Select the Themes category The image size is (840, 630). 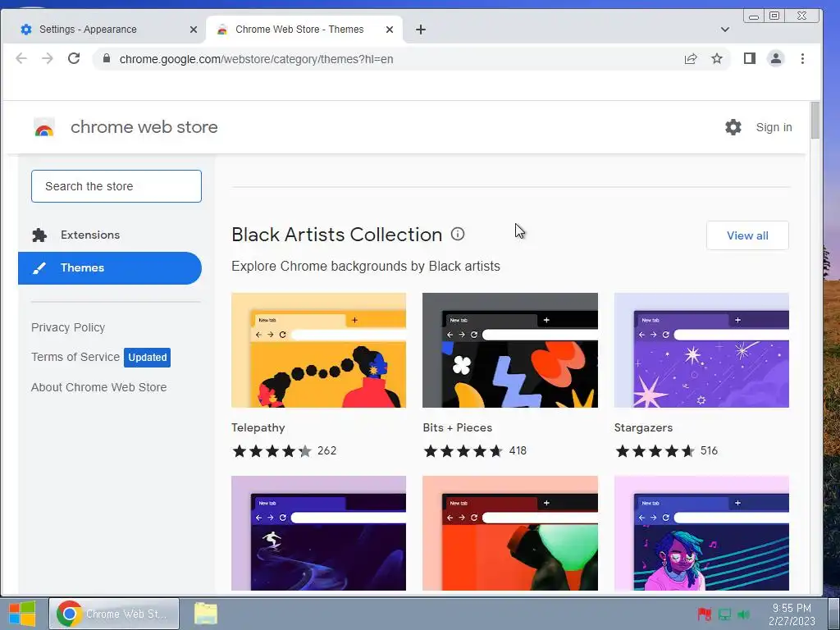tap(110, 268)
